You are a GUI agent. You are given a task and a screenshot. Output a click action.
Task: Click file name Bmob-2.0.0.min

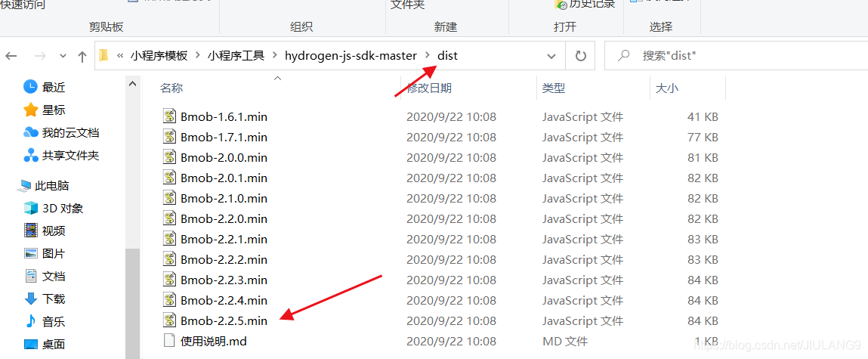pos(224,158)
